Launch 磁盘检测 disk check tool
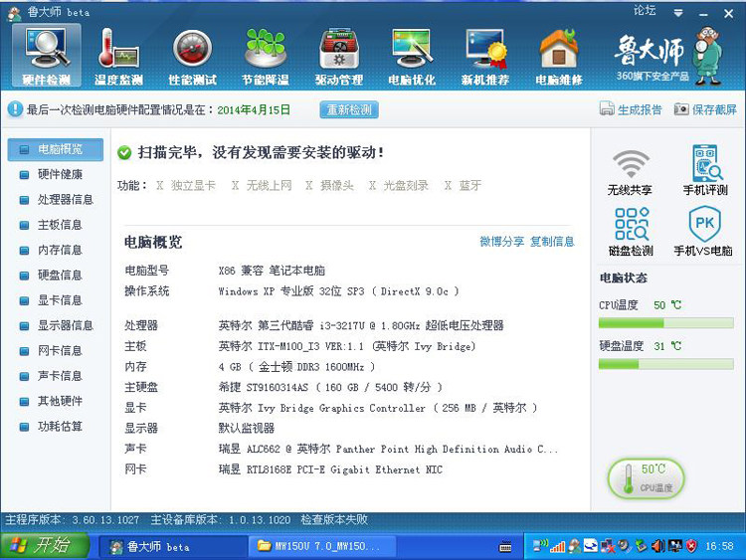This screenshot has height=560, width=746. click(x=631, y=232)
